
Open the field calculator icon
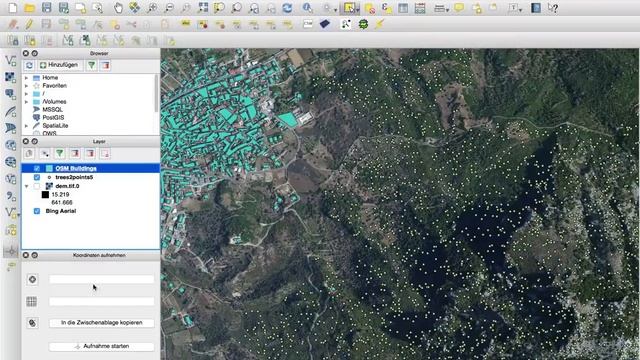coord(420,8)
